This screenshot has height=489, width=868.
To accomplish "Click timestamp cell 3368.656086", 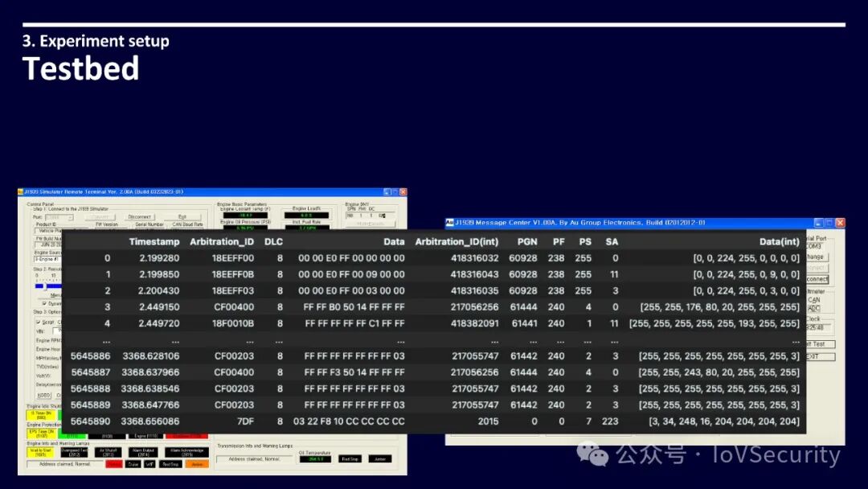I will [x=150, y=421].
